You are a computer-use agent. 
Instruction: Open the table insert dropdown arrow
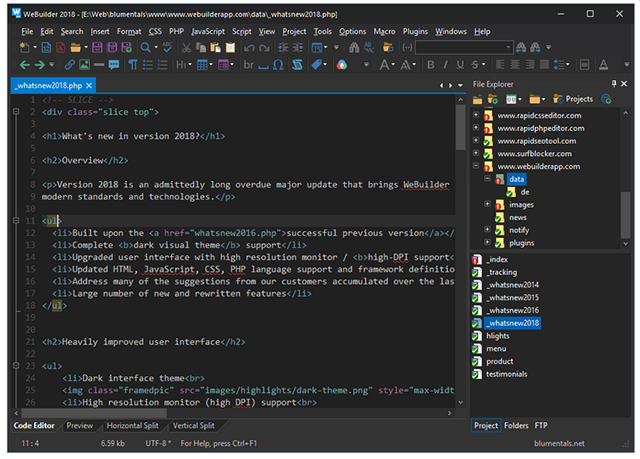click(x=211, y=64)
